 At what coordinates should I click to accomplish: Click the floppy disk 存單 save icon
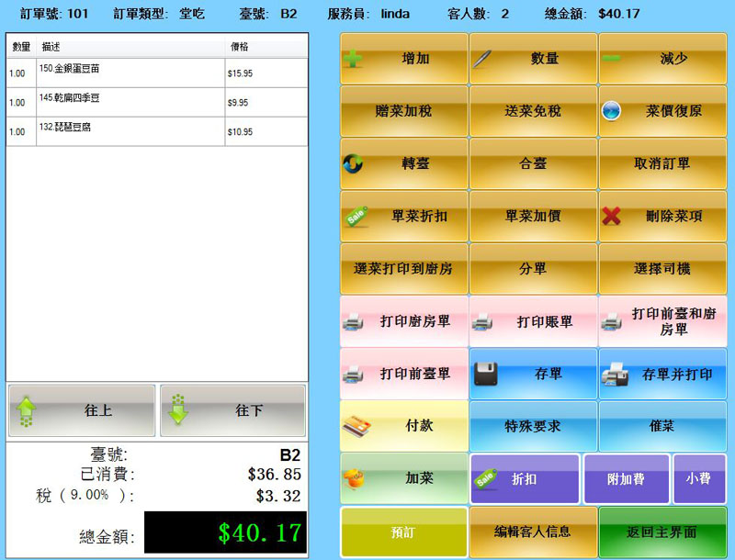pyautogui.click(x=486, y=374)
